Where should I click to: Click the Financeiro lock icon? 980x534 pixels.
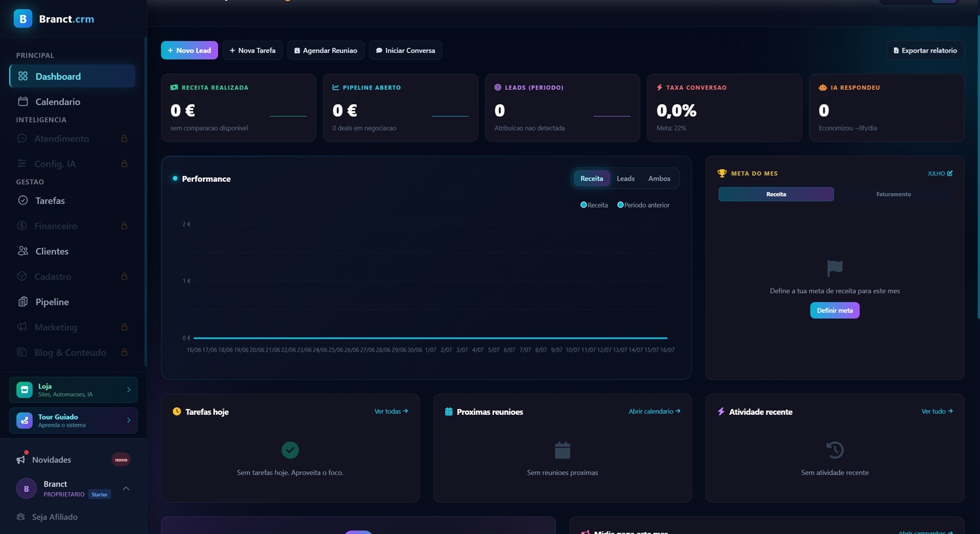coord(124,226)
